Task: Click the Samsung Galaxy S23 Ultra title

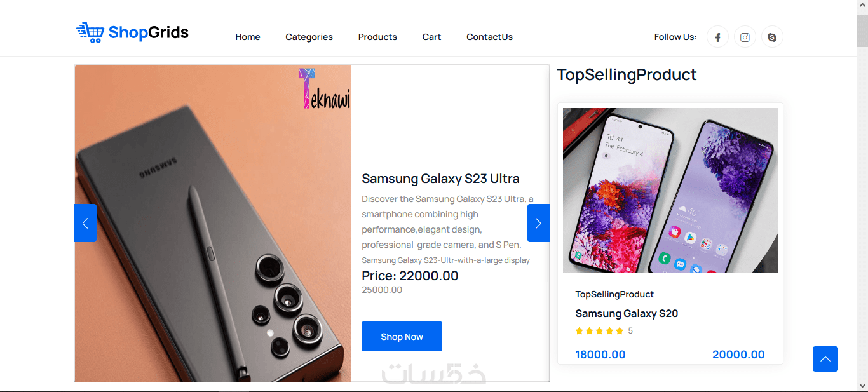Action: tap(440, 179)
